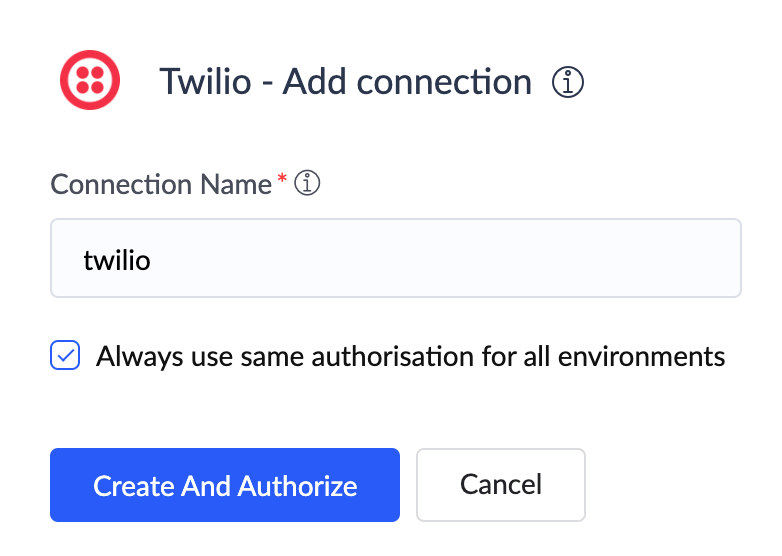Place cursor in empty area of name box
782x556 pixels.
pos(500,259)
